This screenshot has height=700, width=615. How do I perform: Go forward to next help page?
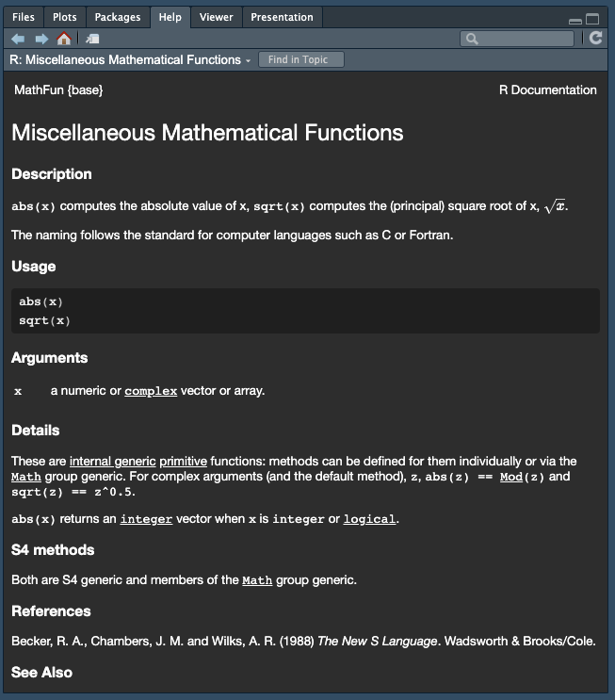coord(40,39)
